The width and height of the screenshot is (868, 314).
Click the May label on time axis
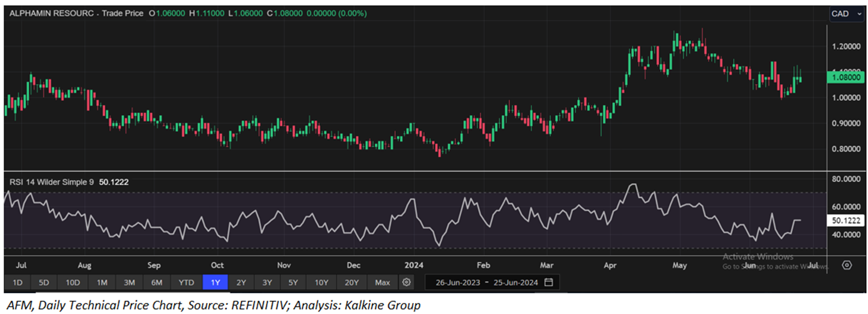[x=679, y=265]
